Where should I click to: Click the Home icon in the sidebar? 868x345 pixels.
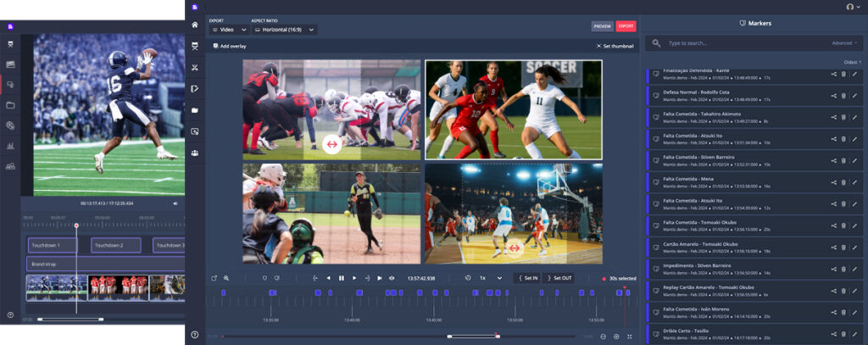click(x=195, y=25)
